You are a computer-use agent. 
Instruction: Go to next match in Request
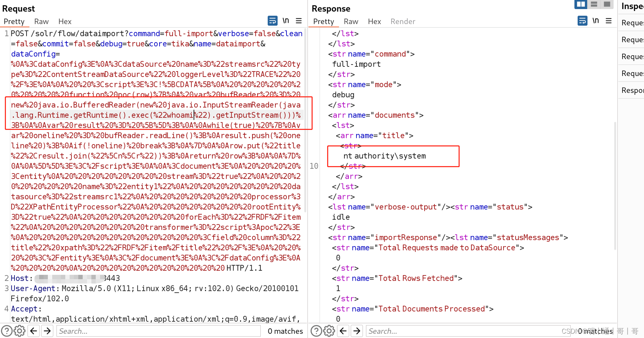pos(47,331)
